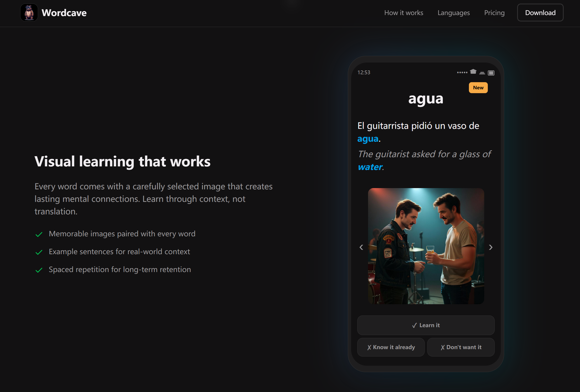
Task: Click checkmark beside Memorable images item
Action: 39,234
